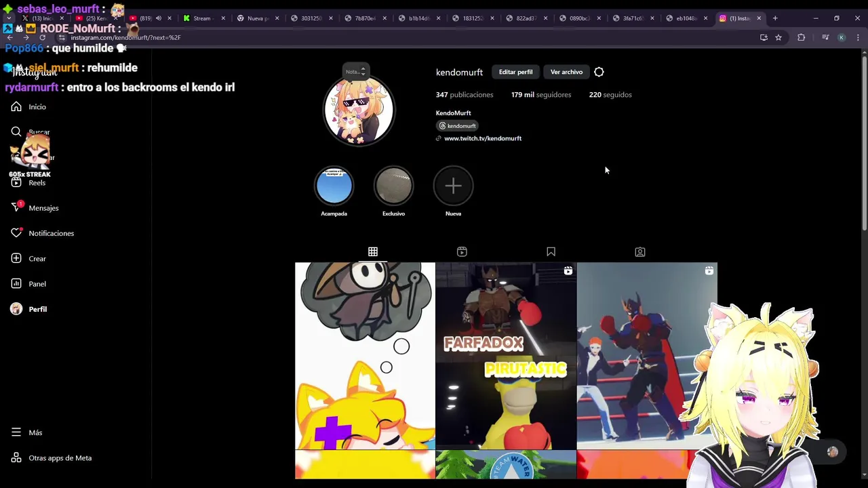
Task: Open Crear new post option
Action: coord(28,258)
